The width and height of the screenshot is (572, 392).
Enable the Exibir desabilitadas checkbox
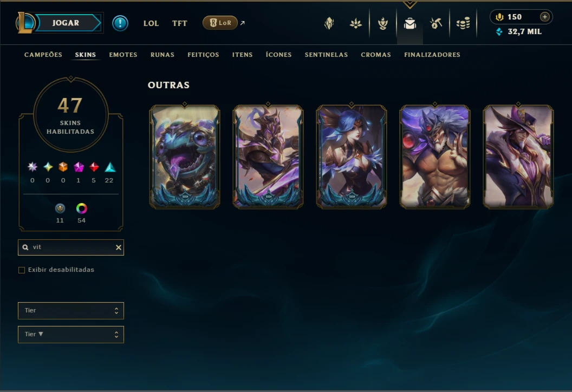[x=22, y=270]
